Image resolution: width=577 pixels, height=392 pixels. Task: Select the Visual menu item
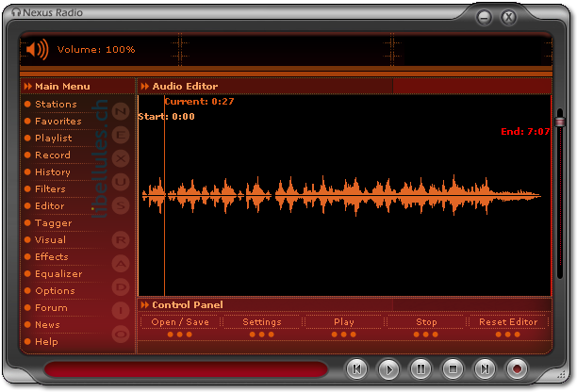point(50,239)
